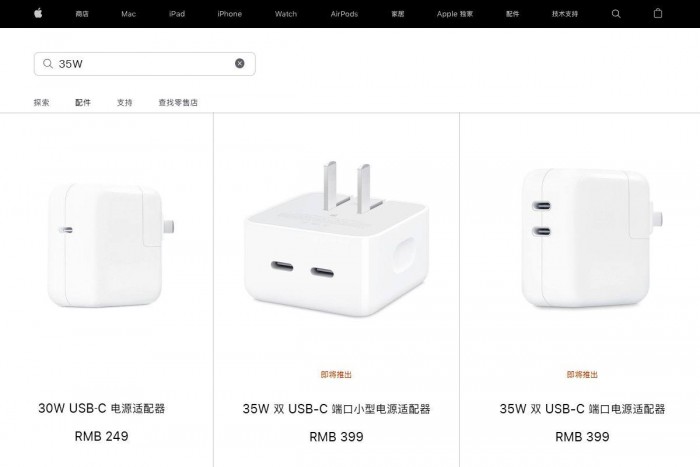The height and width of the screenshot is (467, 700).
Task: Switch to the 支持 tab
Action: click(125, 102)
